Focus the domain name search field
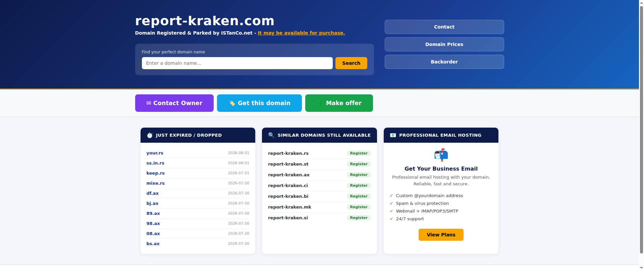Screen dimensions: 644x271 (x=237, y=63)
